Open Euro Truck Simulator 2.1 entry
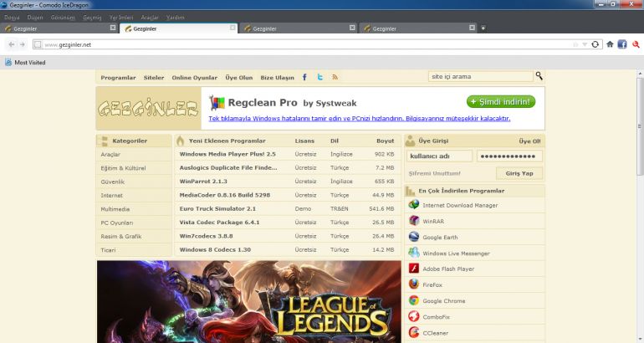644x343 pixels. point(217,208)
